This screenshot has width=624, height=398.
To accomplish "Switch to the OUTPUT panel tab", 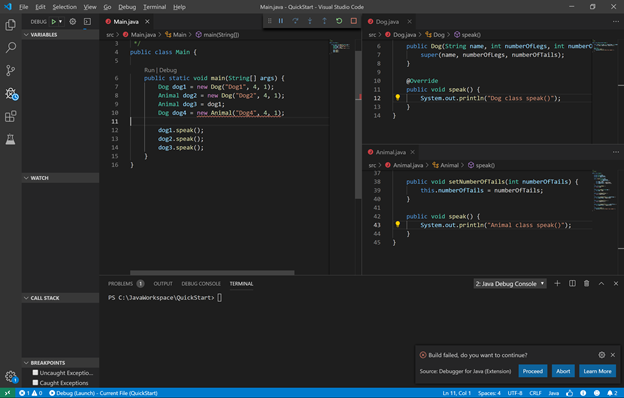I will pyautogui.click(x=163, y=283).
